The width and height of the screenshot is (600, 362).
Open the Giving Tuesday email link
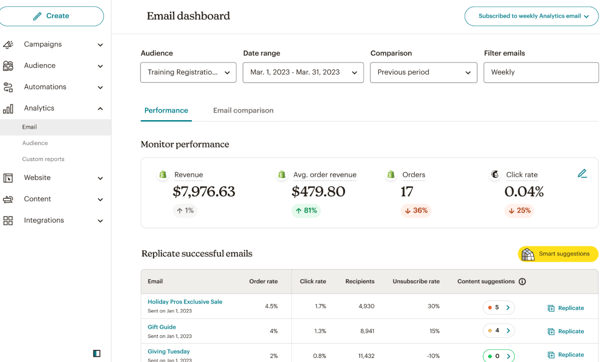[169, 352]
